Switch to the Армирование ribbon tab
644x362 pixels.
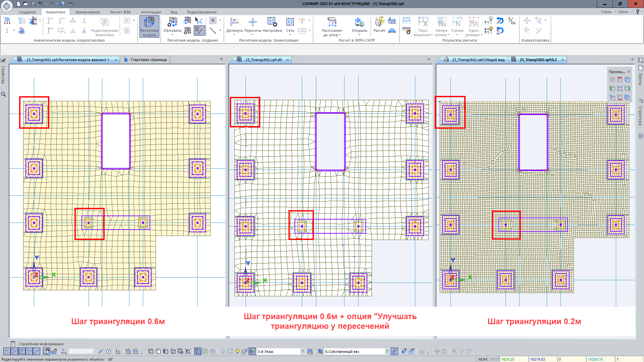[x=88, y=12]
